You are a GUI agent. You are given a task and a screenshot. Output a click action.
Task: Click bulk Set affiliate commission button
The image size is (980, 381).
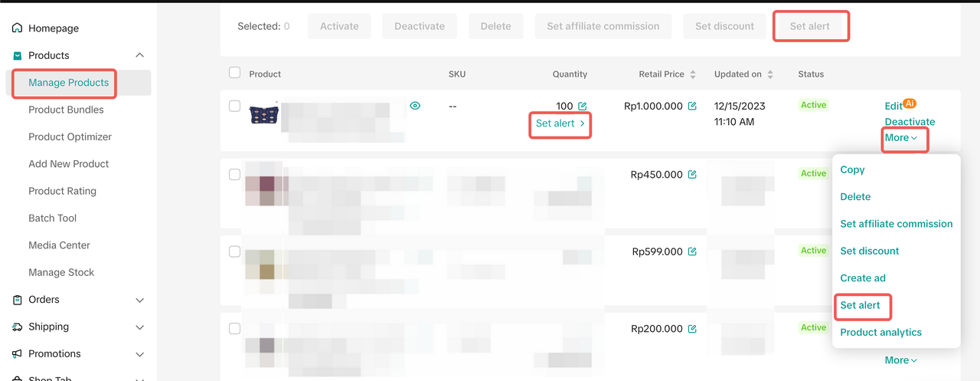point(603,26)
